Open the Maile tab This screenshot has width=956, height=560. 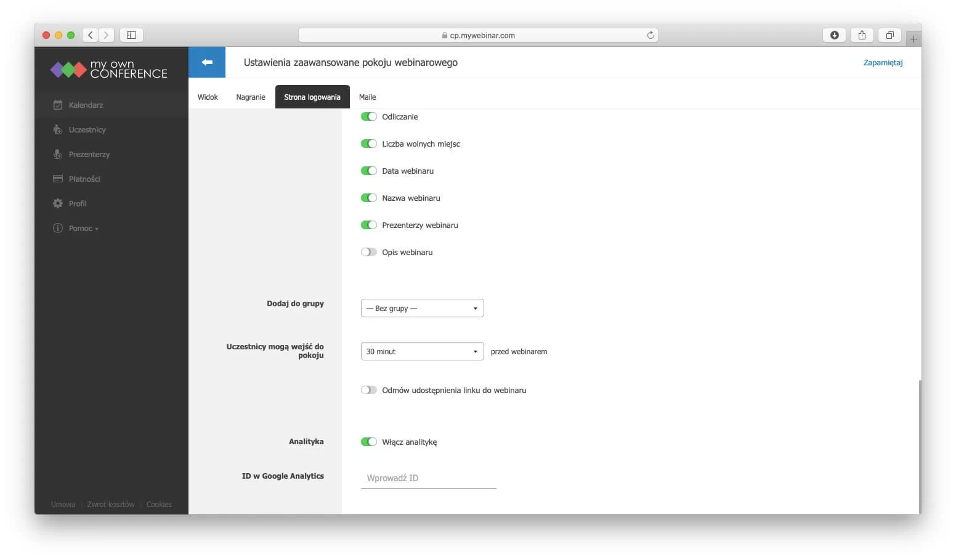pyautogui.click(x=368, y=97)
